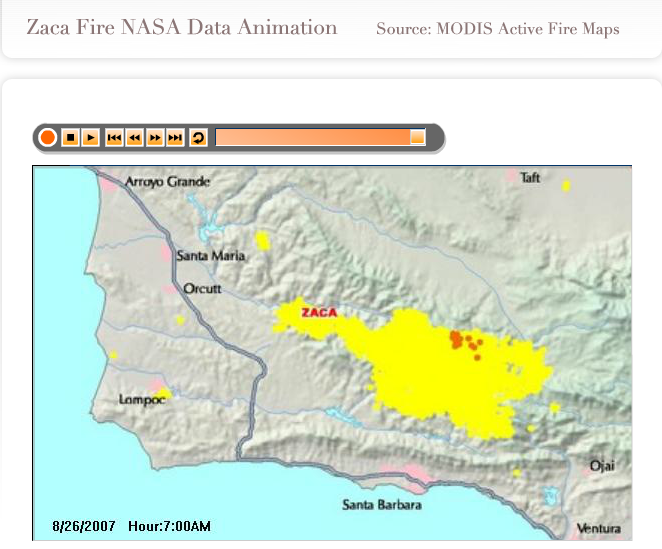The height and width of the screenshot is (549, 662).
Task: Click the date and hour timestamp
Action: click(131, 526)
